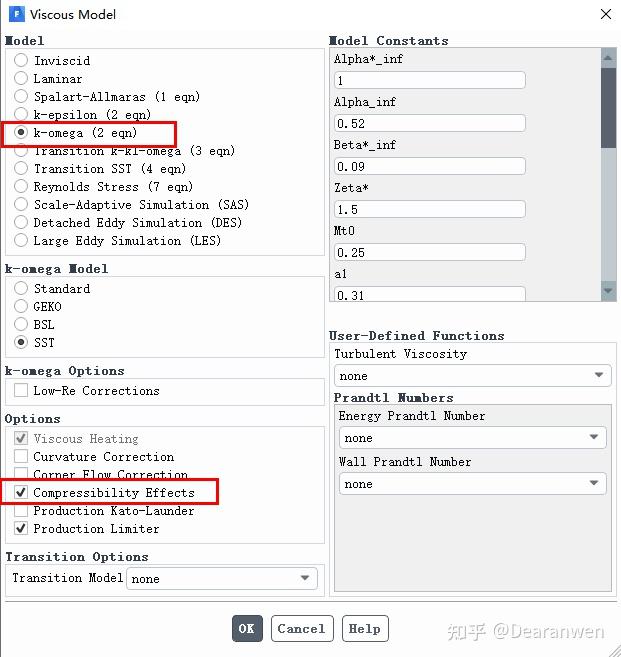Click the scrollbar up arrow in Model Constants

[x=608, y=58]
